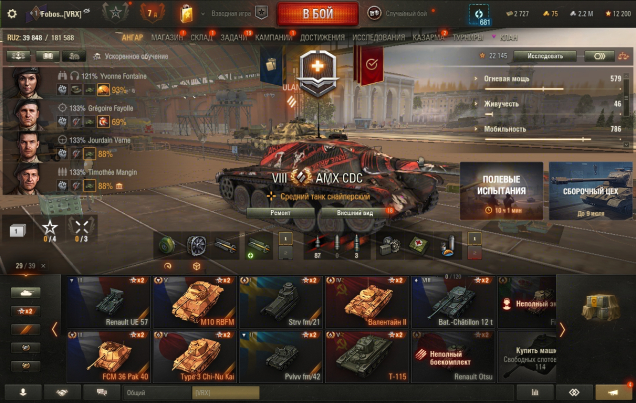The image size is (636, 403).
Task: Open settings gear icon
Action: pos(12,13)
